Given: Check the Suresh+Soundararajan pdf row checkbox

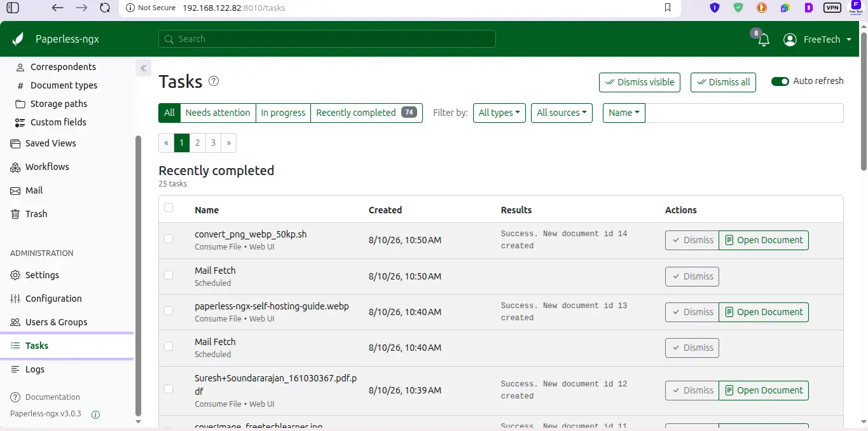Looking at the screenshot, I should [x=169, y=389].
